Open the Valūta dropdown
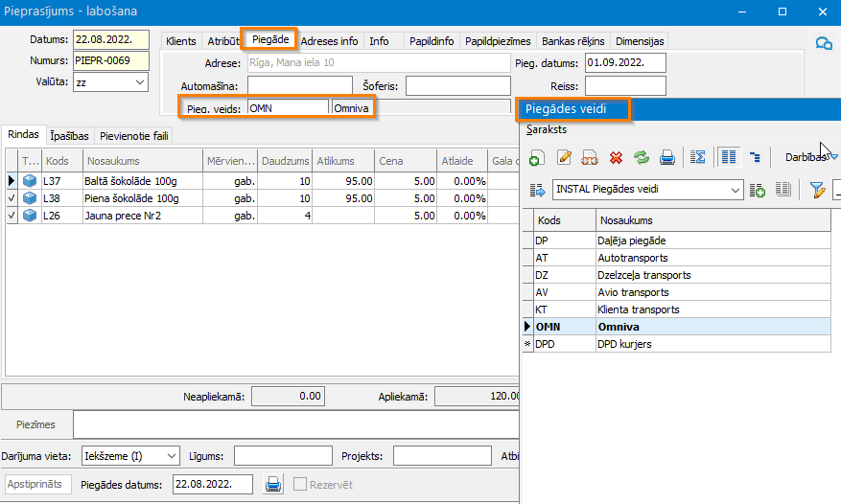The image size is (841, 504). 140,82
